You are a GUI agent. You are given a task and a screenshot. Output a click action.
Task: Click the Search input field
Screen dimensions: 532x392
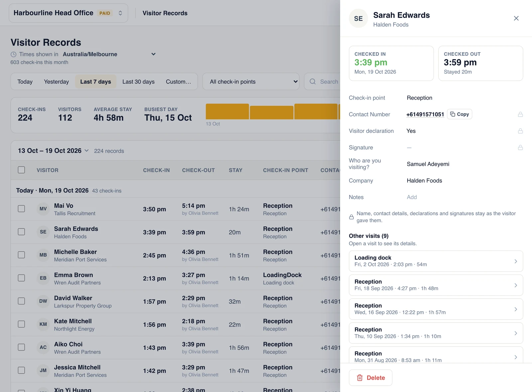coord(322,81)
